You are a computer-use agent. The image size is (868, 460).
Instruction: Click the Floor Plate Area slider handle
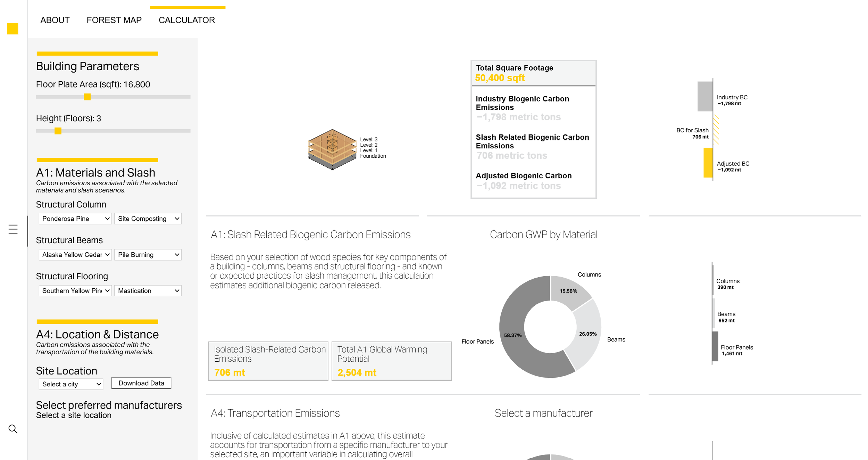point(87,97)
